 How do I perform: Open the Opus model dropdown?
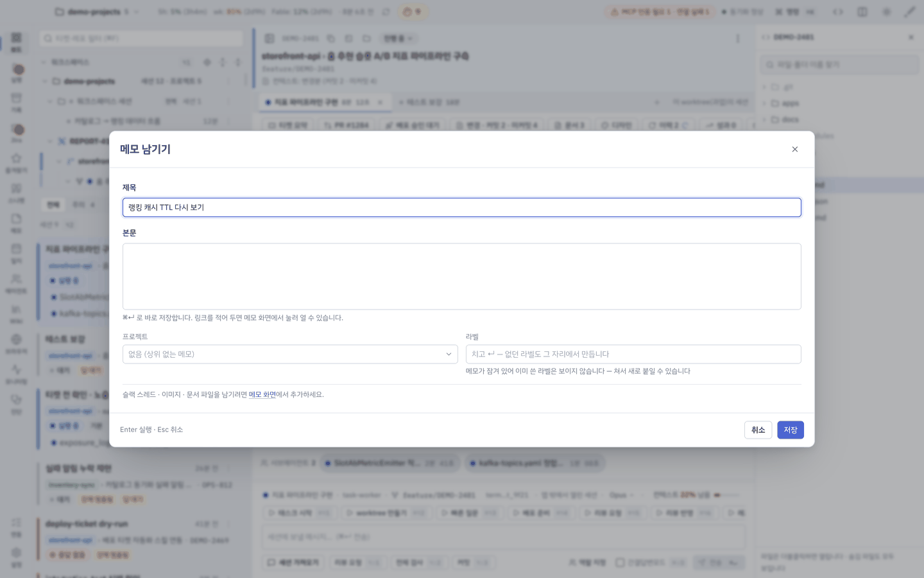(x=621, y=495)
